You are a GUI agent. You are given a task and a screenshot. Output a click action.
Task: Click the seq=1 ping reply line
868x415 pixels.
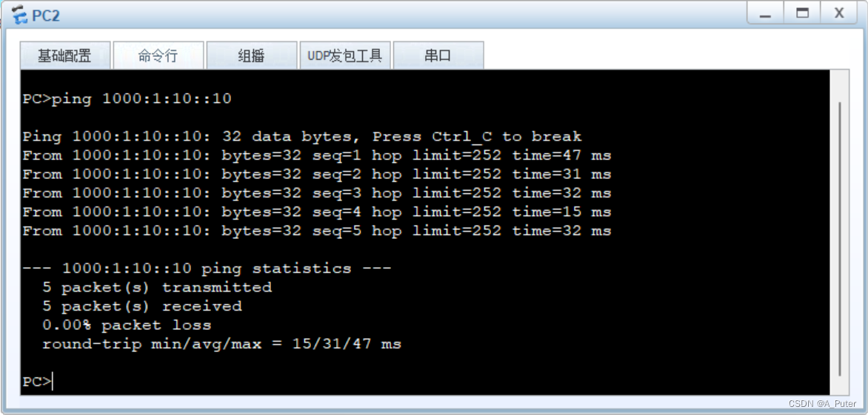[317, 155]
